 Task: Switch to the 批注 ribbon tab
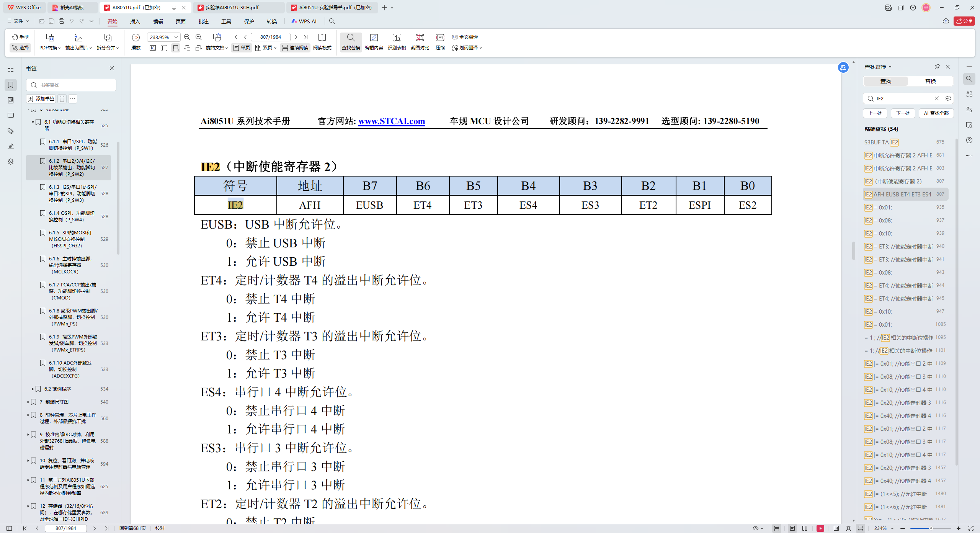point(204,21)
